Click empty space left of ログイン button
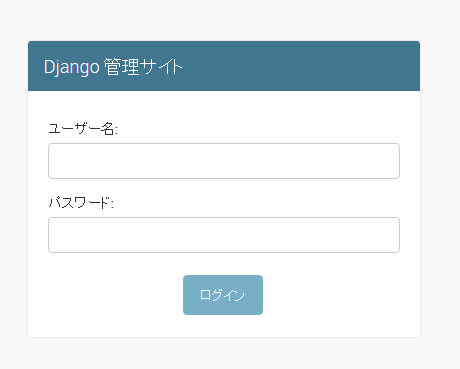Viewport: 460px width, 369px height. pos(105,295)
